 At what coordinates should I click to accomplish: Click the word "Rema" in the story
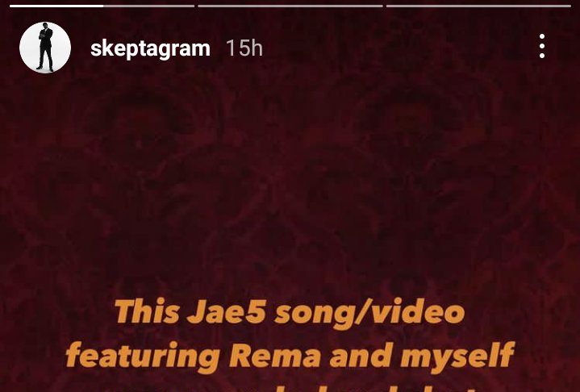click(275, 355)
